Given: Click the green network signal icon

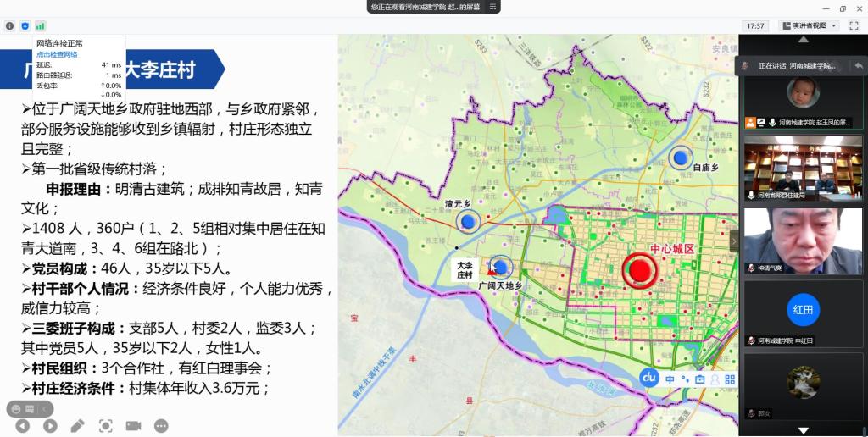Looking at the screenshot, I should click(40, 26).
